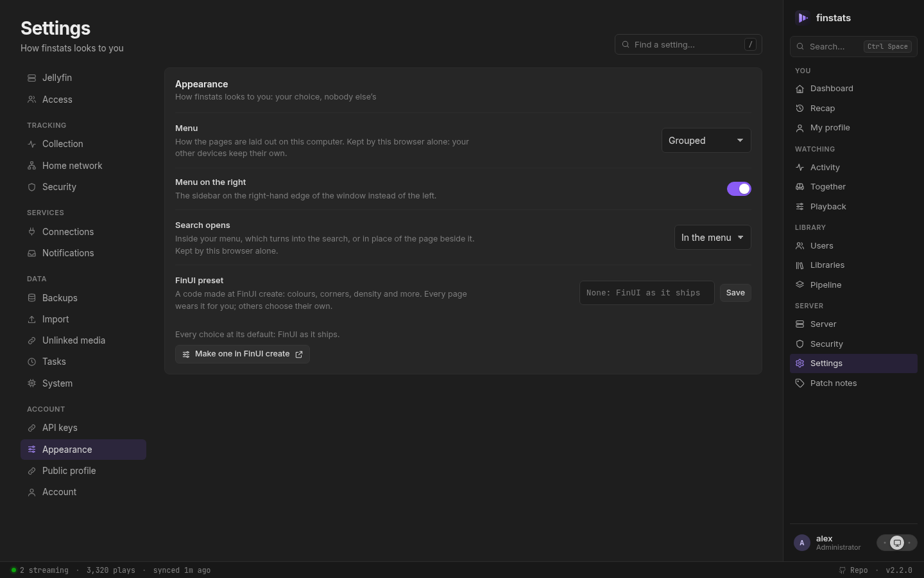Open the Search opens In the menu dropdown

pyautogui.click(x=713, y=238)
